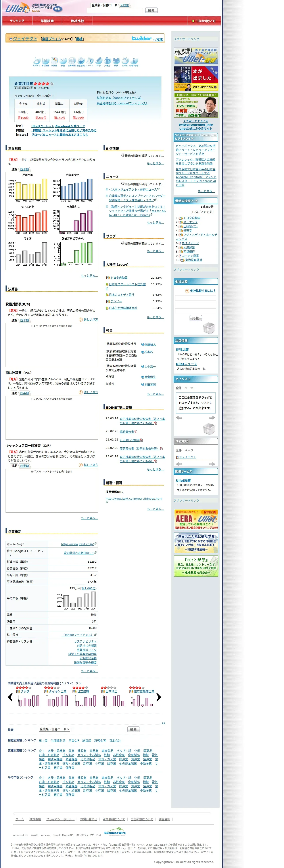Switch 貸借対照表 chart to 四半期 tab
284x868 pixels.
tap(25, 320)
